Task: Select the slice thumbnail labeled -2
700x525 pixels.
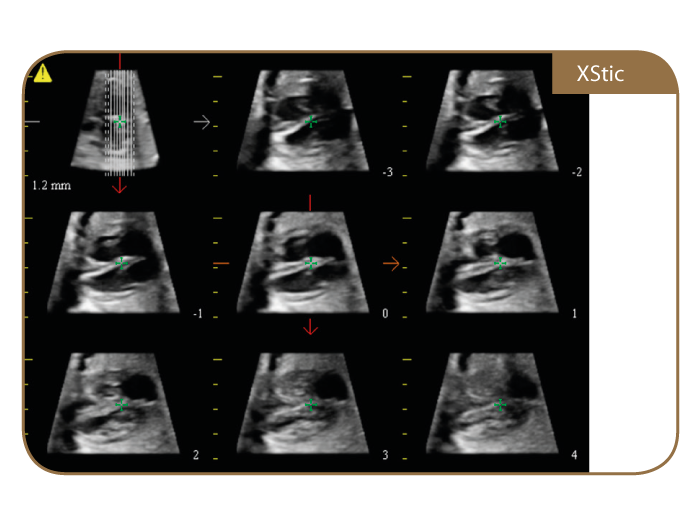Action: click(x=492, y=121)
